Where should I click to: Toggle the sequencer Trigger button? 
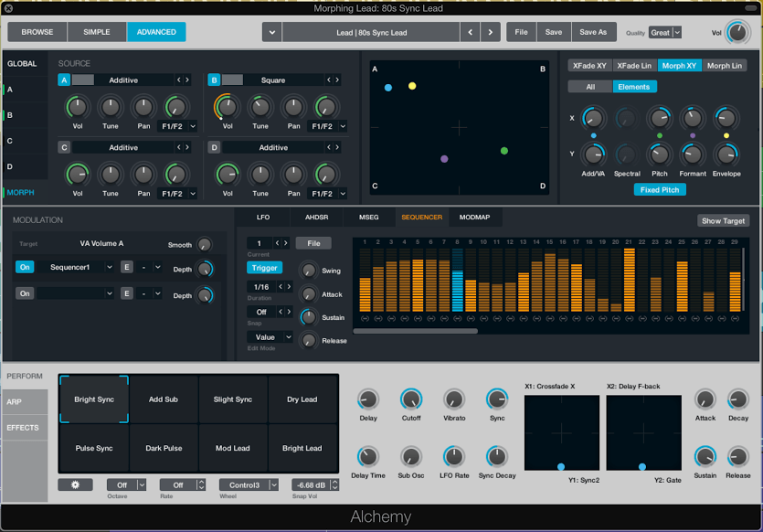click(264, 268)
